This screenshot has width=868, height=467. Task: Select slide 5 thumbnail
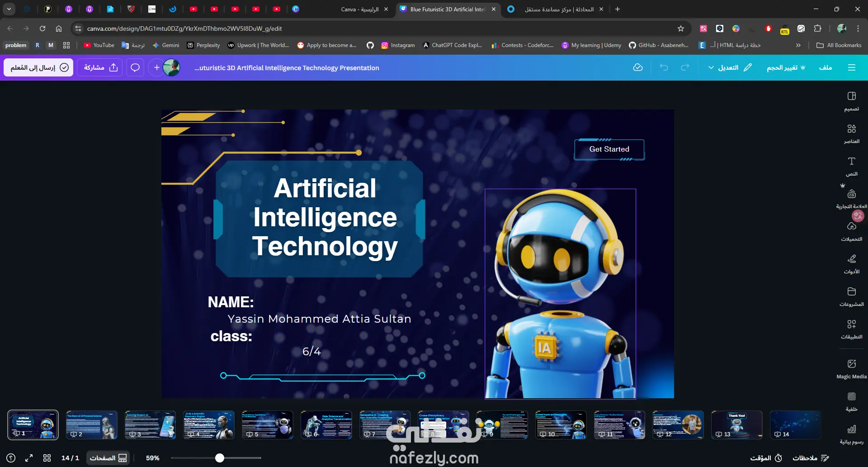[x=268, y=425]
